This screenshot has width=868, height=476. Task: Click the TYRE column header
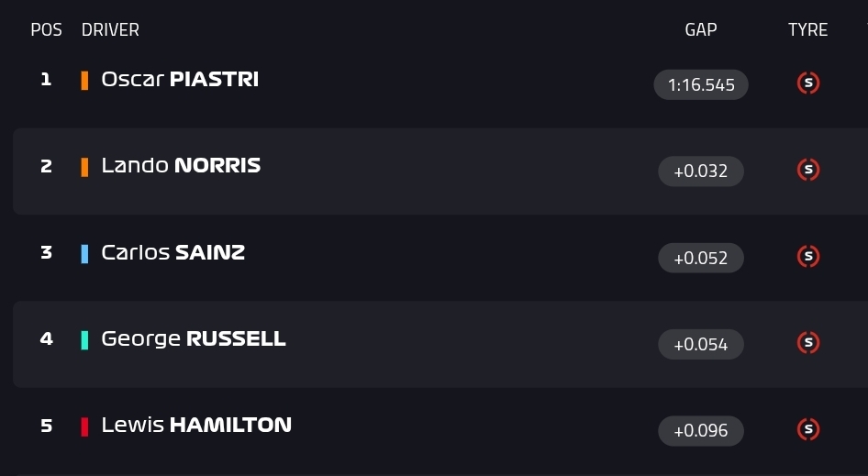click(807, 29)
